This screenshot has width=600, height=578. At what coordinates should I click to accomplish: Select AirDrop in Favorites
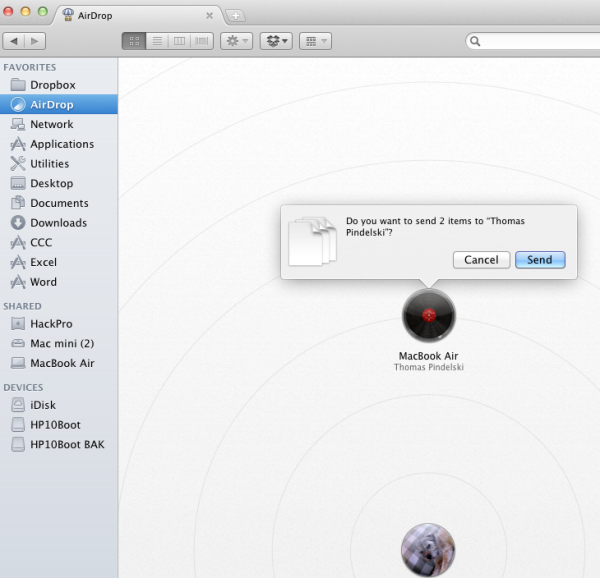[59, 104]
